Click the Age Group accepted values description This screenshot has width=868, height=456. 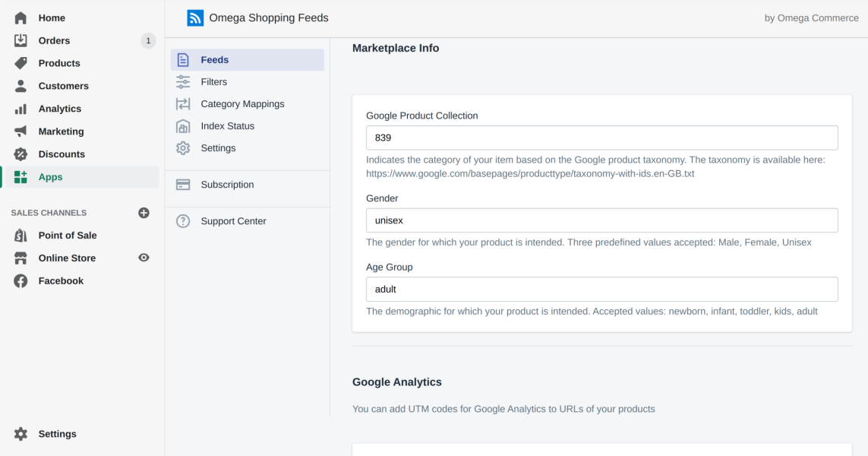pos(592,312)
